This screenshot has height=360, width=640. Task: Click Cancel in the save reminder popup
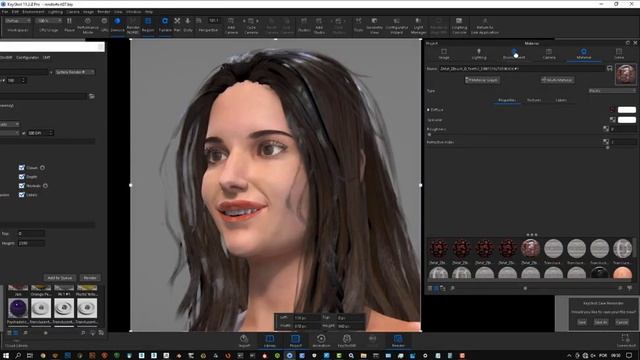[622, 322]
